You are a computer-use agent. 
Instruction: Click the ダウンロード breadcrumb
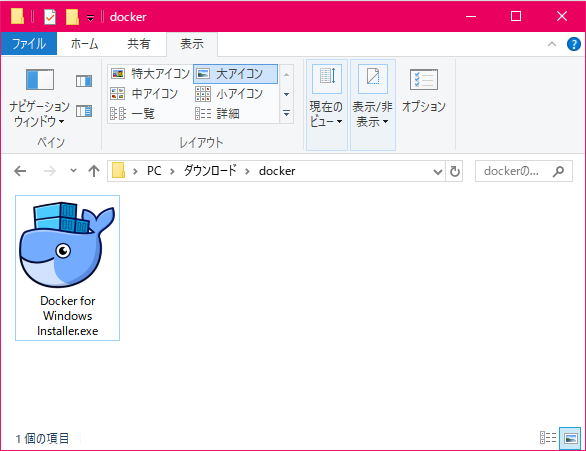point(210,171)
